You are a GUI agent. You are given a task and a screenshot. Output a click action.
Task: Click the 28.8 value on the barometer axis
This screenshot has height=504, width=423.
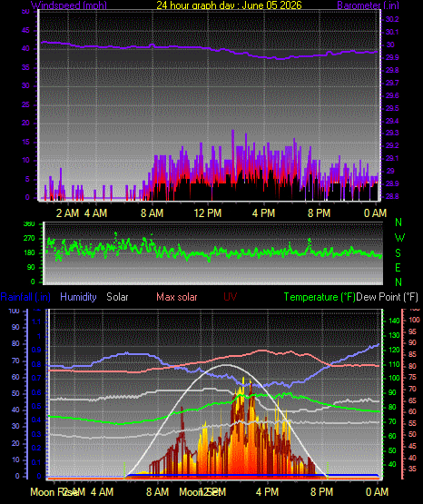point(392,196)
